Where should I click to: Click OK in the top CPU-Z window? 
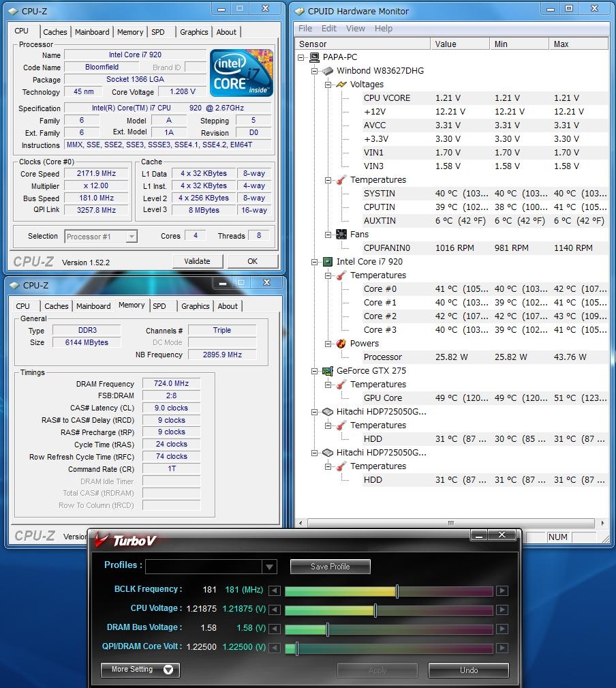(x=253, y=262)
